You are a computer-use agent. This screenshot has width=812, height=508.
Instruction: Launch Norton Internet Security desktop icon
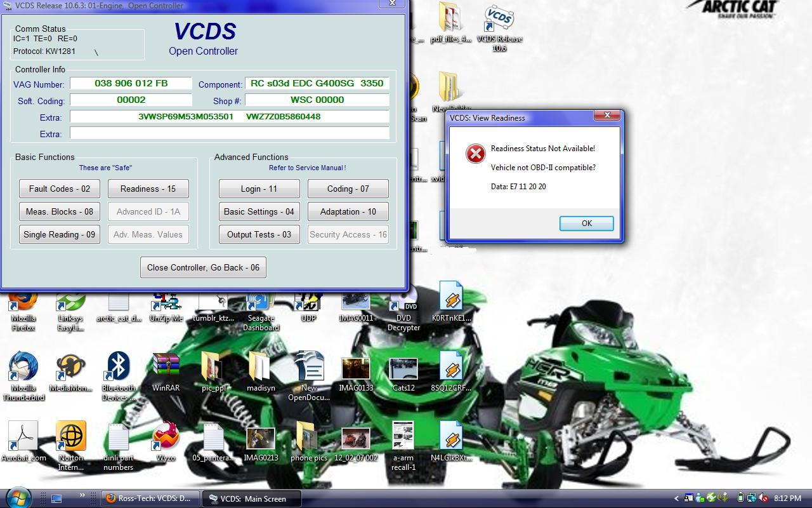[x=70, y=440]
